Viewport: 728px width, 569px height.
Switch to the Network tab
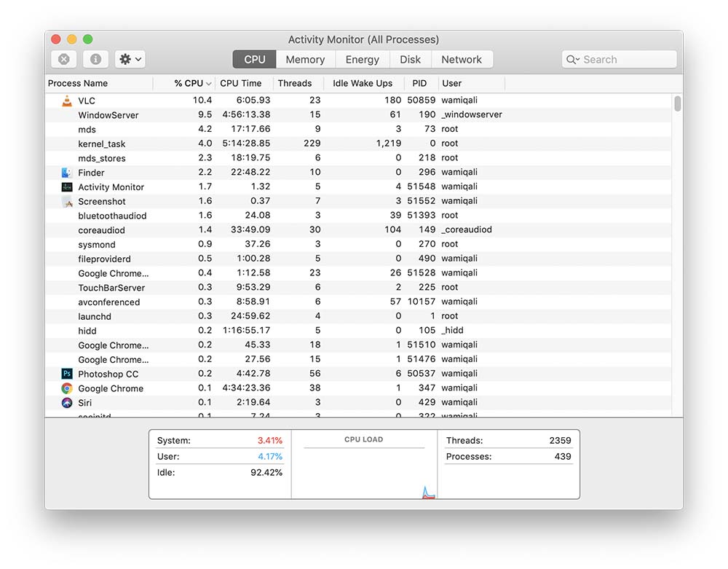tap(462, 60)
